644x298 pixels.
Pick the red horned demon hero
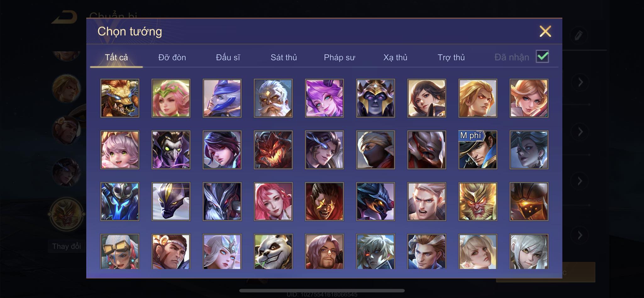point(273,150)
